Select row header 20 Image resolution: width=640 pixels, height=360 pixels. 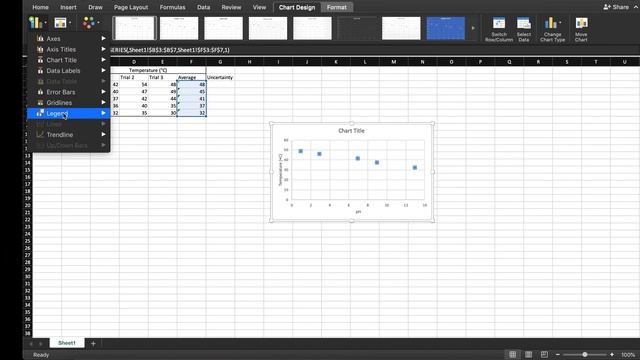click(x=27, y=205)
